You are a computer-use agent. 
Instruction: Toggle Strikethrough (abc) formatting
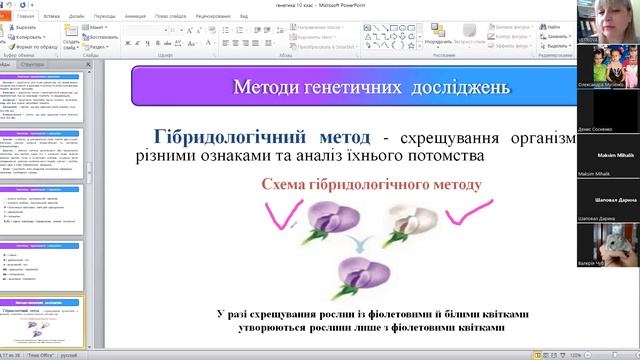(x=168, y=43)
